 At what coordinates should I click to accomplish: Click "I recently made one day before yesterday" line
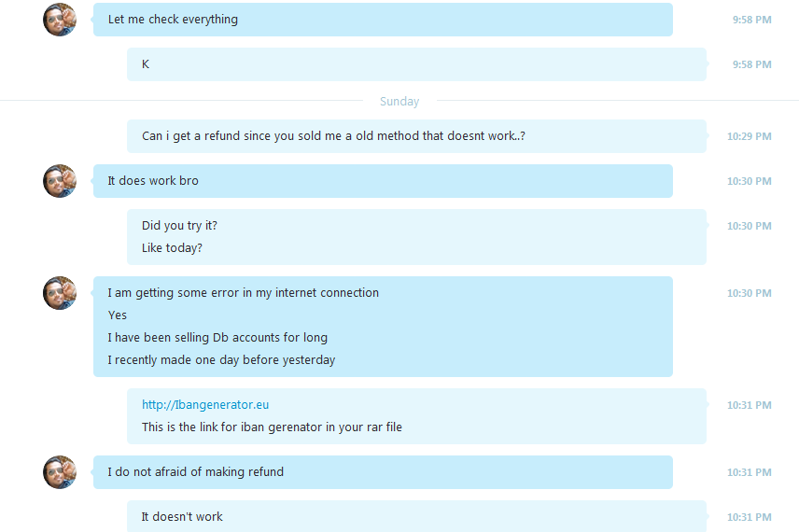tap(221, 360)
